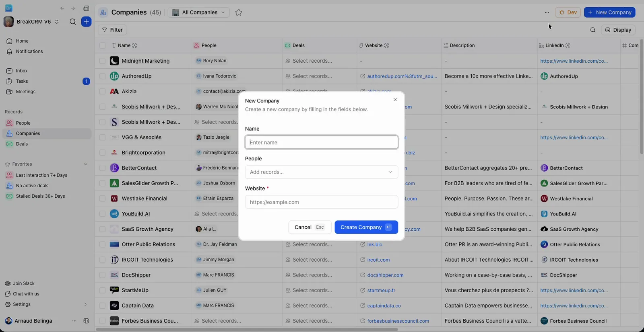Close the New Company dialog
The image size is (644, 332).
395,100
